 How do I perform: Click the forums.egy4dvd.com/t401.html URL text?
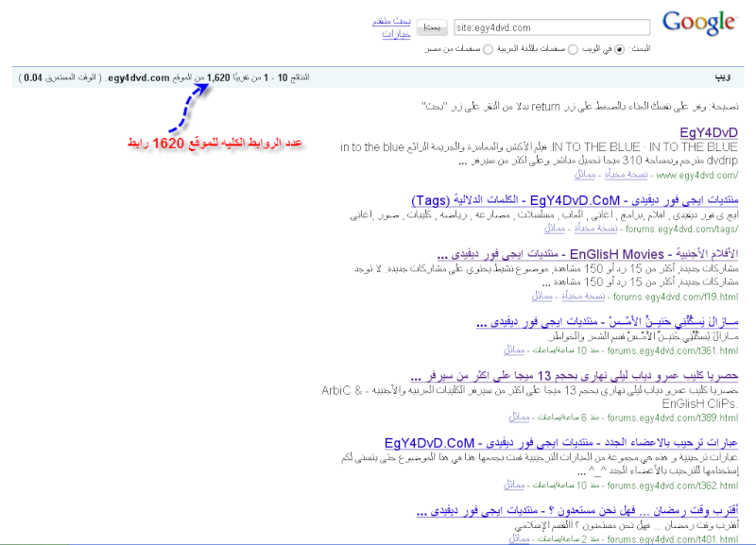click(x=673, y=538)
